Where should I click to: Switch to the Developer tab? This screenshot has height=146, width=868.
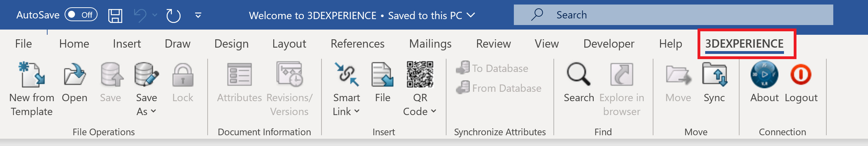609,44
